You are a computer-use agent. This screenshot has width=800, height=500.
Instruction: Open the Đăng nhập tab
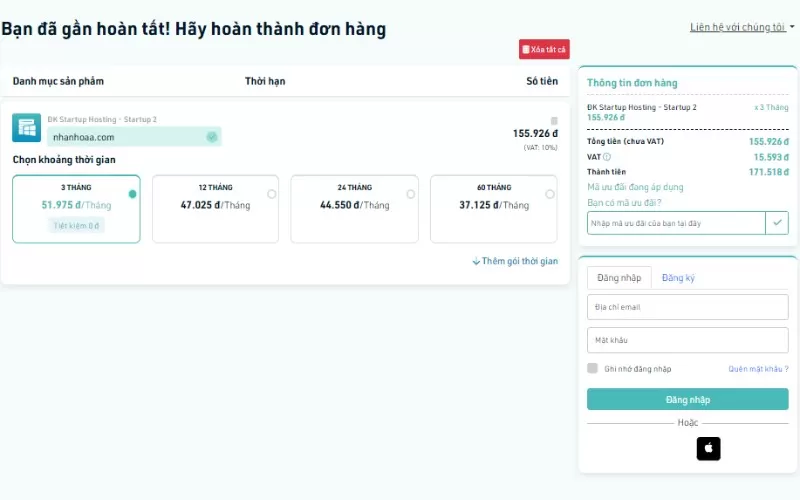tap(619, 278)
